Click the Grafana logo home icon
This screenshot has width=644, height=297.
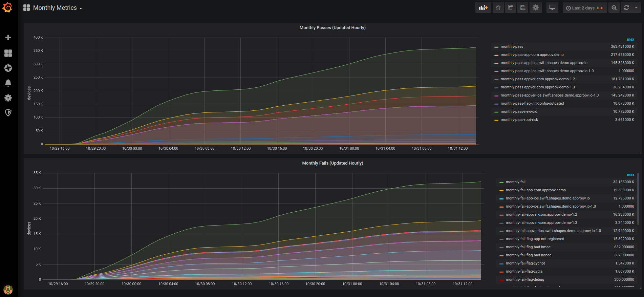[7, 7]
